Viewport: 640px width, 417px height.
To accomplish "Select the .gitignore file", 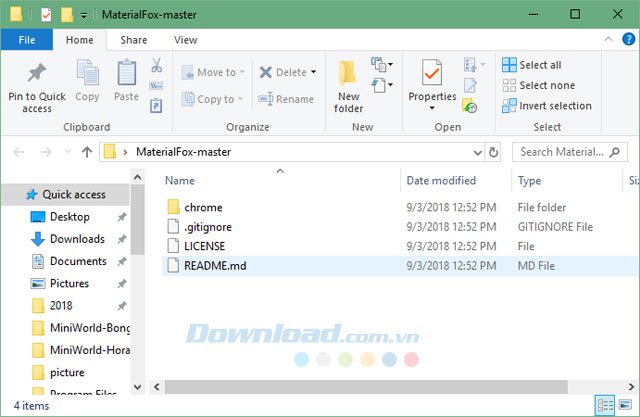I will coord(400,226).
